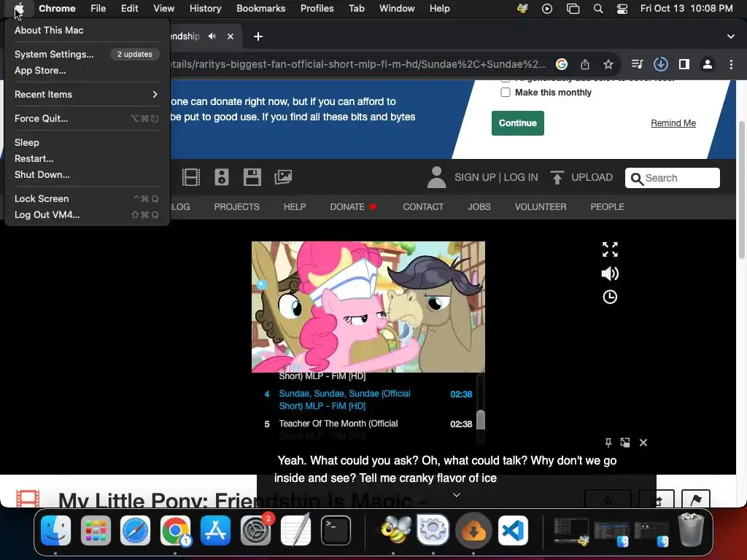Click the user avatar icon

point(436,177)
